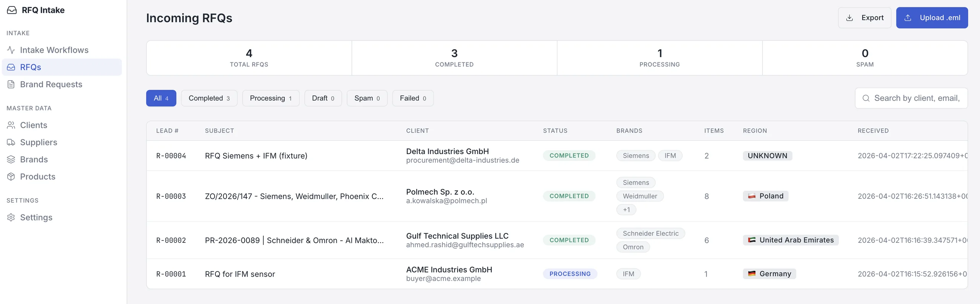Click the Brand Requests document icon
Image resolution: width=980 pixels, height=304 pixels.
(11, 84)
